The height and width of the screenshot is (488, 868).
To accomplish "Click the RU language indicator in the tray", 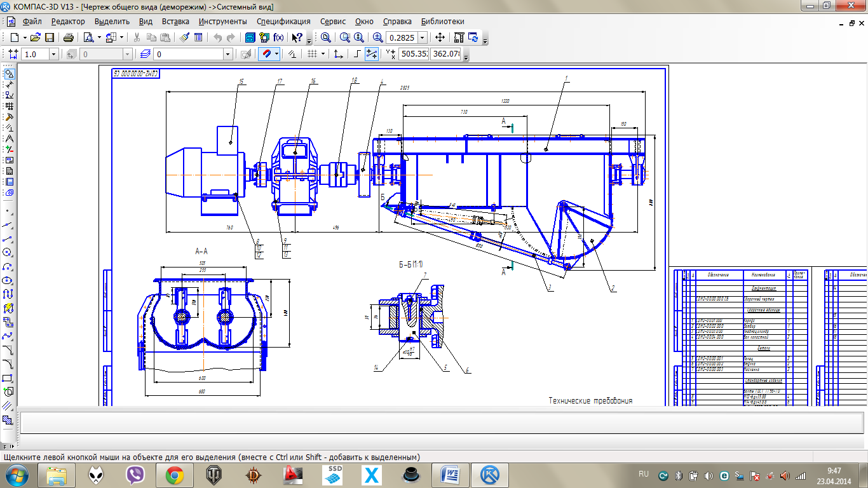I will point(643,474).
